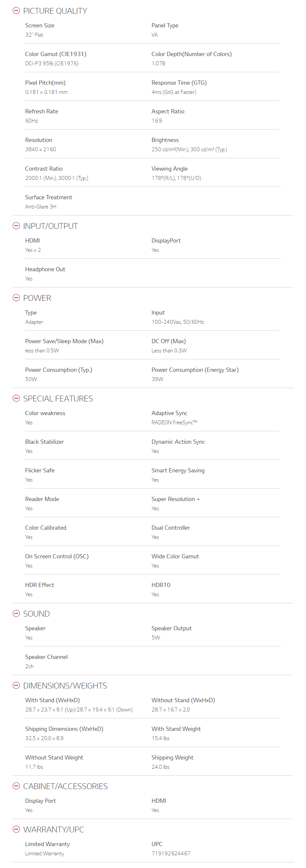Click the Resolution value 3840 x 2160
Screen dimensions: 306x868
click(40, 149)
